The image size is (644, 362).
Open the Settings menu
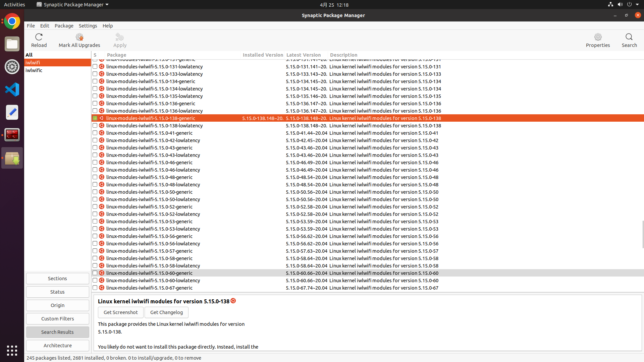[x=88, y=26]
